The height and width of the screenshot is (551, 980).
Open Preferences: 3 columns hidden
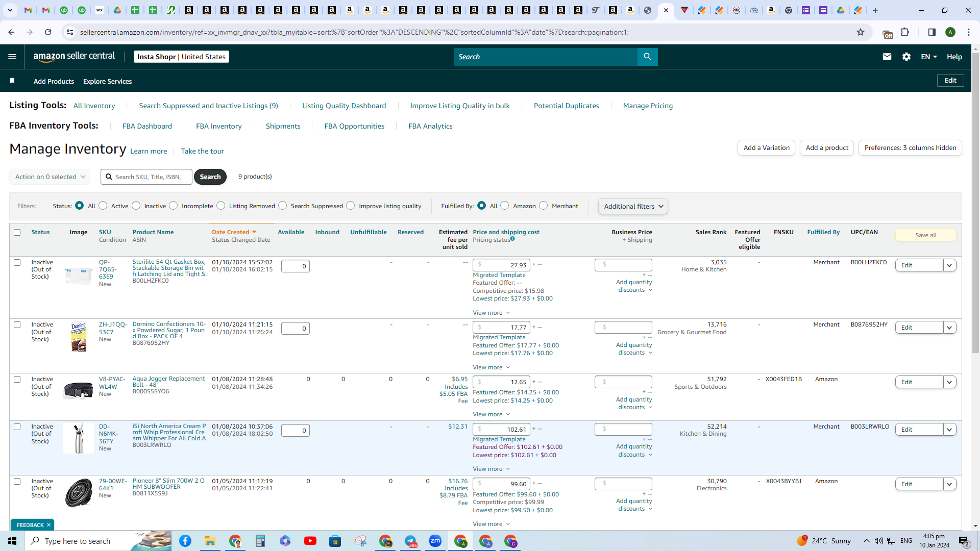click(x=910, y=148)
